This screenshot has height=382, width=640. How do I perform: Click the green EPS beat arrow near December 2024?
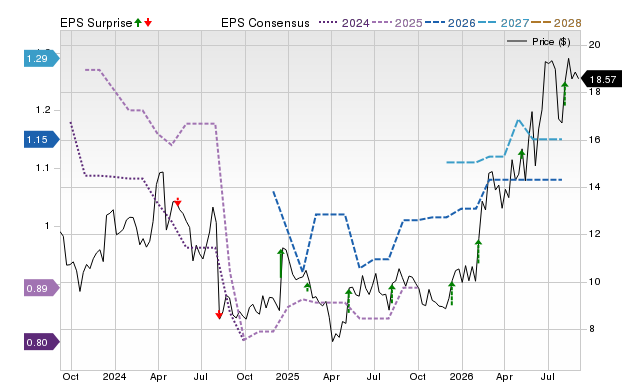[x=281, y=263]
